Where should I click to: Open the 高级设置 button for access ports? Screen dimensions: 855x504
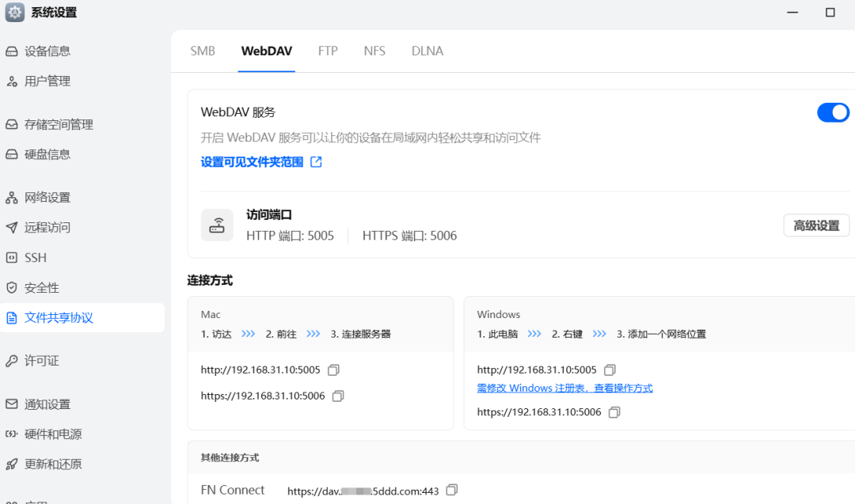pos(816,225)
